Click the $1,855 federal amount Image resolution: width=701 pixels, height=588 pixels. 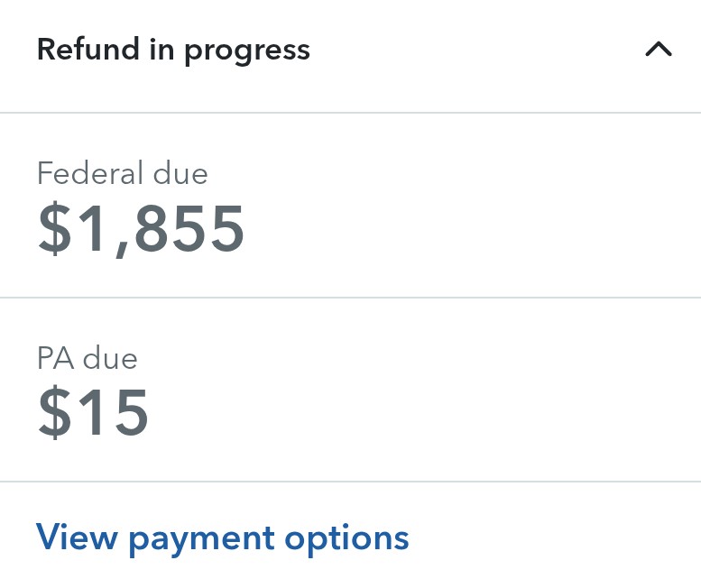coord(142,229)
